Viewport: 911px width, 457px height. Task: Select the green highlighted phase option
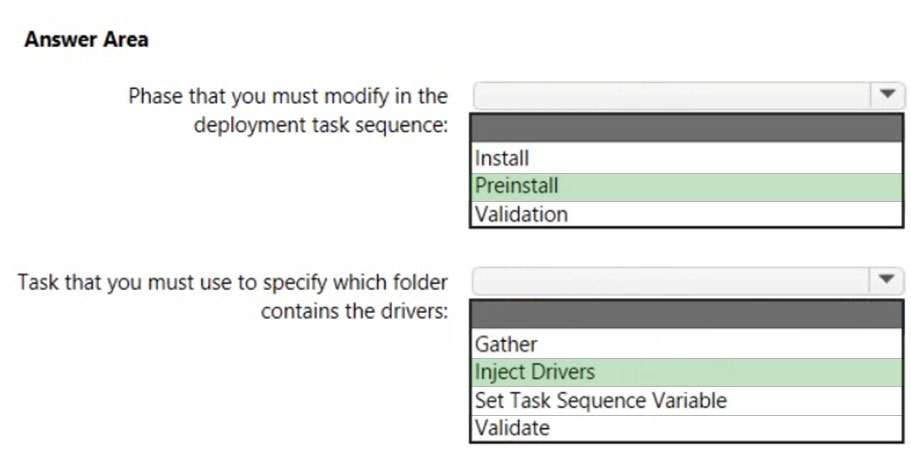687,186
